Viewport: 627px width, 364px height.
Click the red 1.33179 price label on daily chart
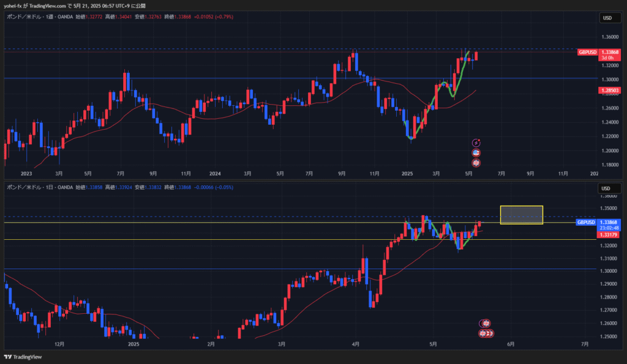(608, 235)
